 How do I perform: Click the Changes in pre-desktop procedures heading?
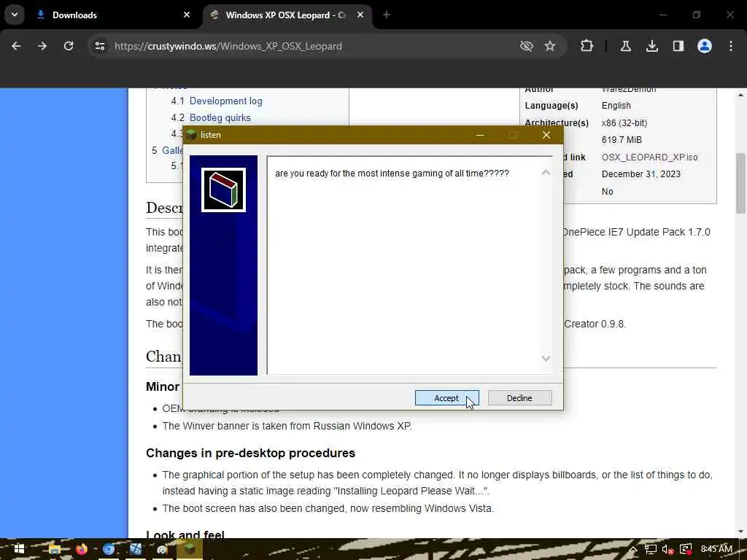(251, 453)
